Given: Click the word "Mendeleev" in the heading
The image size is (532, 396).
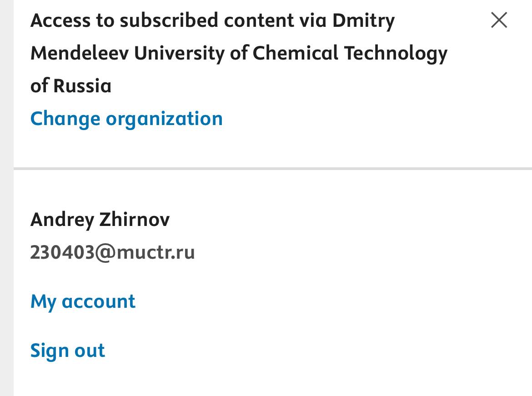Looking at the screenshot, I should pyautogui.click(x=79, y=54).
